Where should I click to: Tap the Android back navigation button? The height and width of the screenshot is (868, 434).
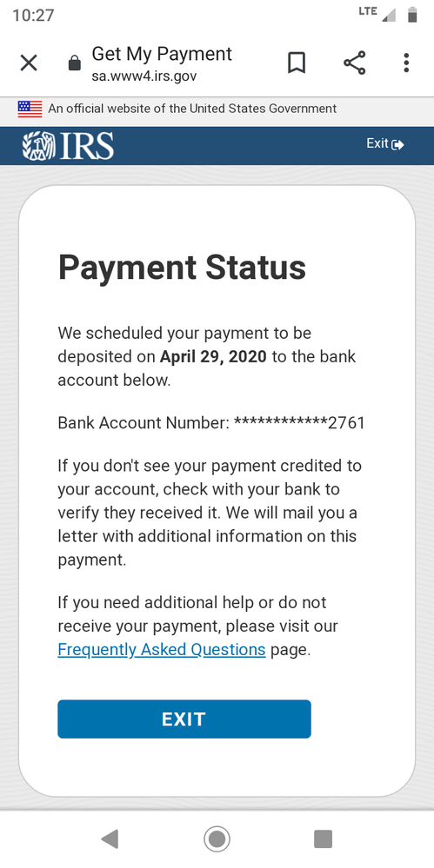(x=110, y=839)
